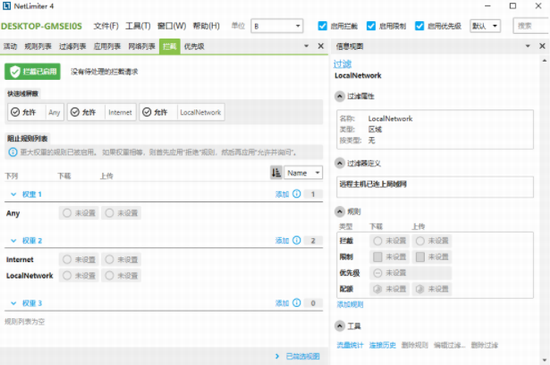Toggle the second blue enable checkbox in toolbar
The image size is (550, 365).
coord(371,26)
